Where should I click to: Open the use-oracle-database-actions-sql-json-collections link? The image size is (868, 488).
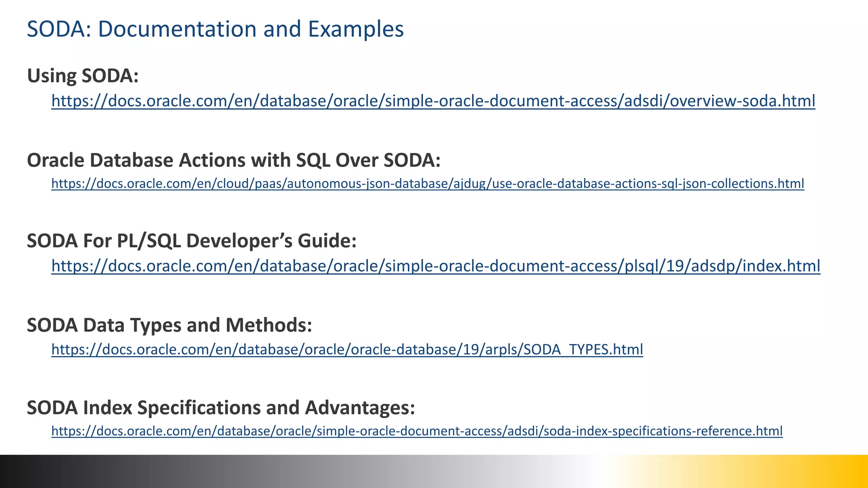click(x=428, y=183)
